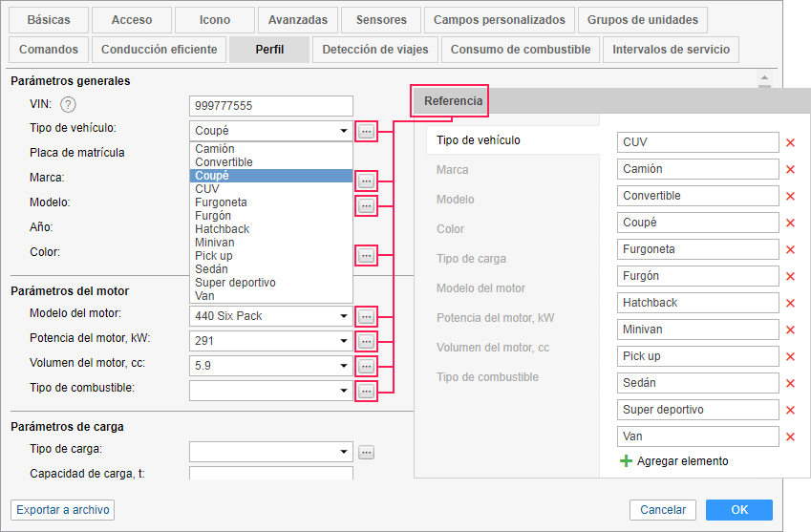This screenshot has height=532, width=811.
Task: Delete the CUV entry with red X
Action: 790,143
